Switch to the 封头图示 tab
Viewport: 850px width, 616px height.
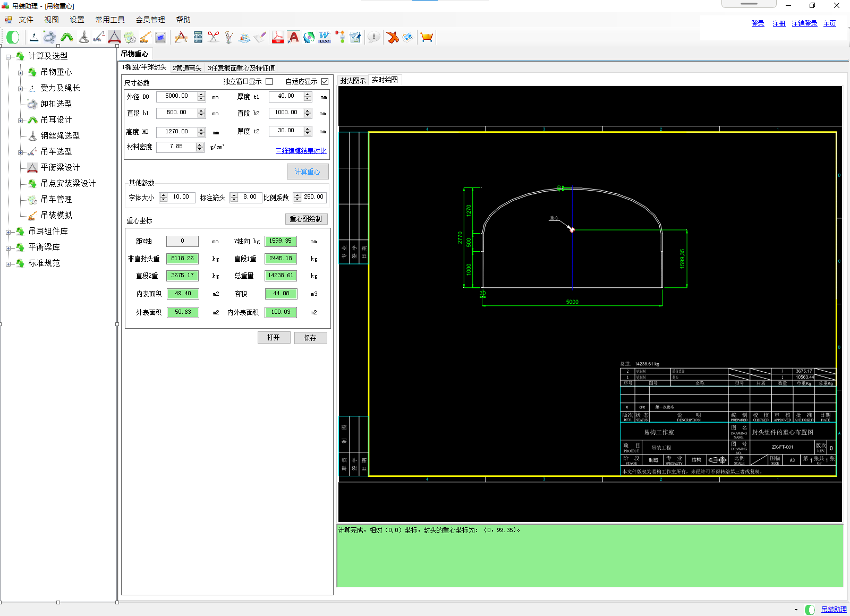353,81
